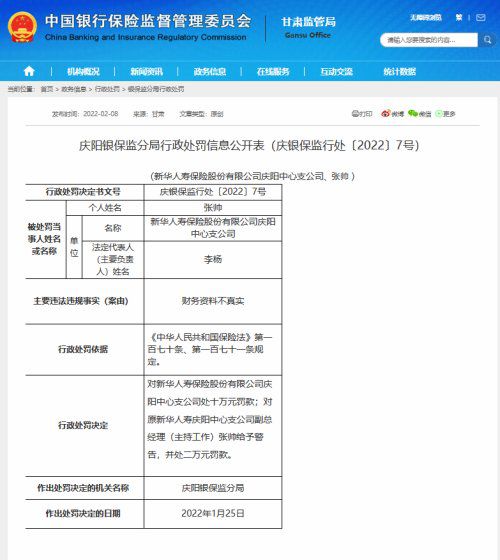This screenshot has height=560, width=500.
Task: Open the 互动交流 menu
Action: 336,71
